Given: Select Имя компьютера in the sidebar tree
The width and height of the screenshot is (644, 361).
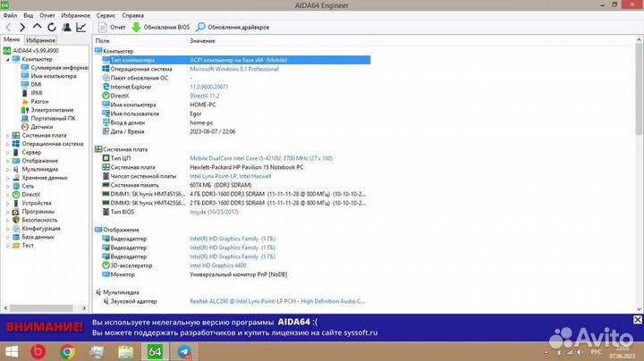Looking at the screenshot, I should [49, 76].
